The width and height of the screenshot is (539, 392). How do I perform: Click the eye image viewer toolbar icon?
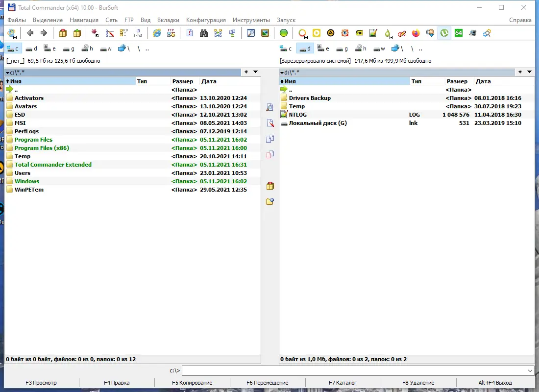pyautogui.click(x=345, y=33)
